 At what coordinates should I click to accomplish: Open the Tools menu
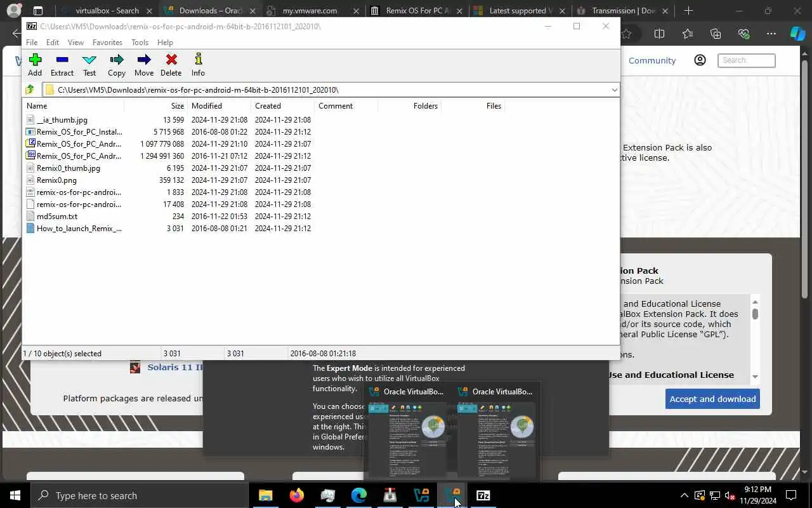(140, 43)
